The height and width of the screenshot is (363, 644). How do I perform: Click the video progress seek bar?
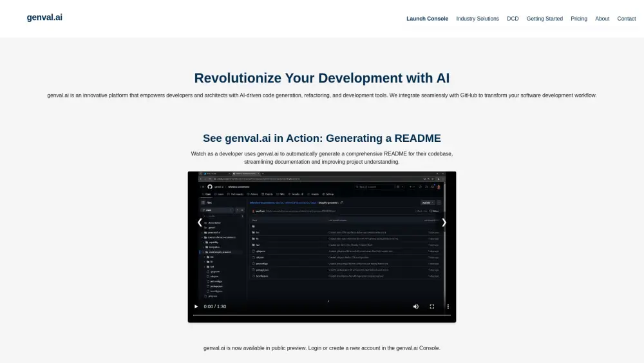[322, 315]
